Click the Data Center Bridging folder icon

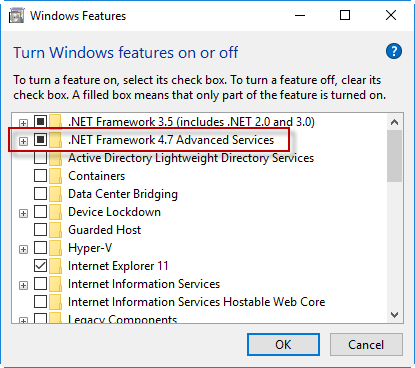(x=55, y=194)
